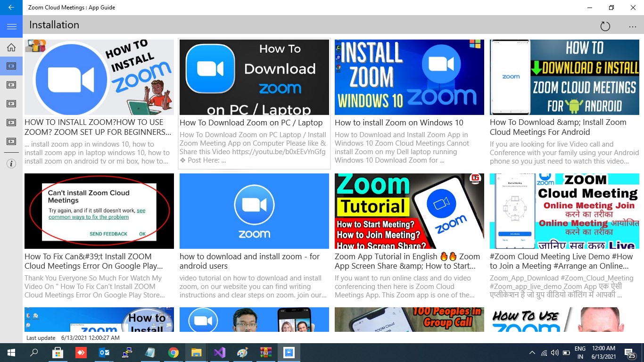Click description 'If you want to run online class'

(x=405, y=287)
